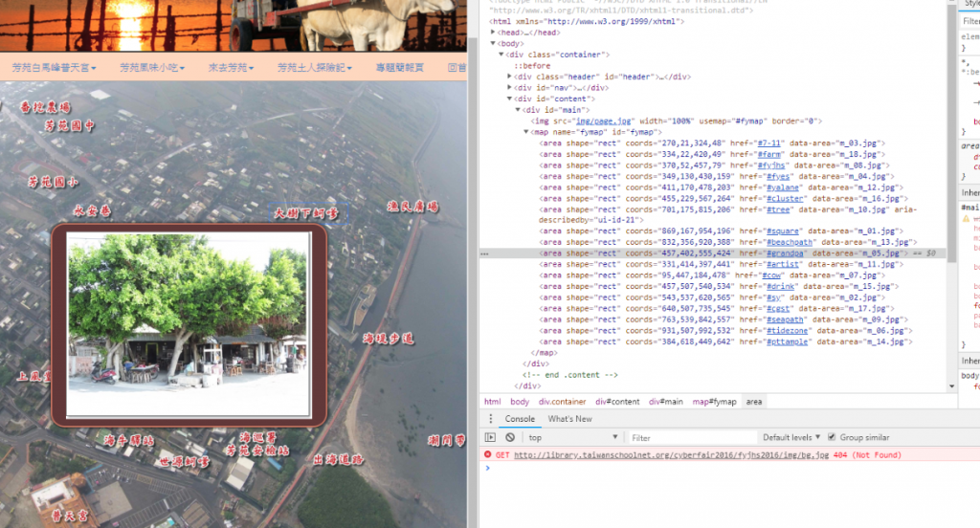Open the top execution context dropdown
Viewport: 980px width, 528px height.
point(572,437)
